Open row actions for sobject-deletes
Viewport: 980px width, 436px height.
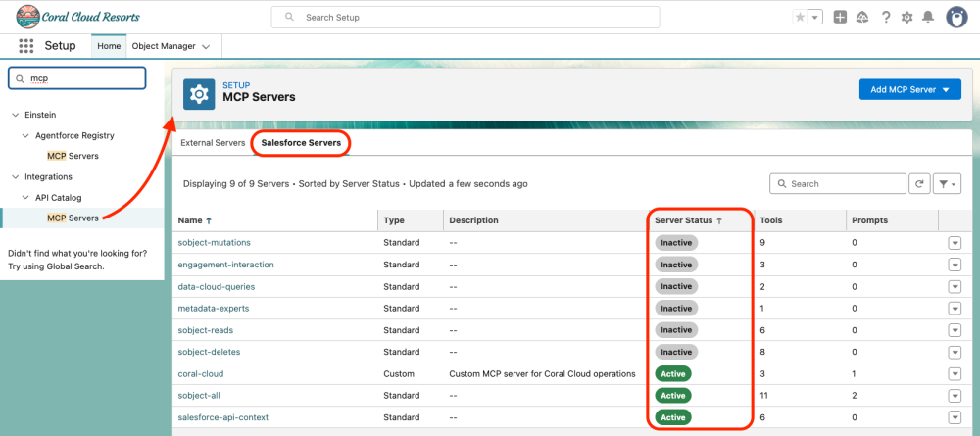click(x=955, y=353)
